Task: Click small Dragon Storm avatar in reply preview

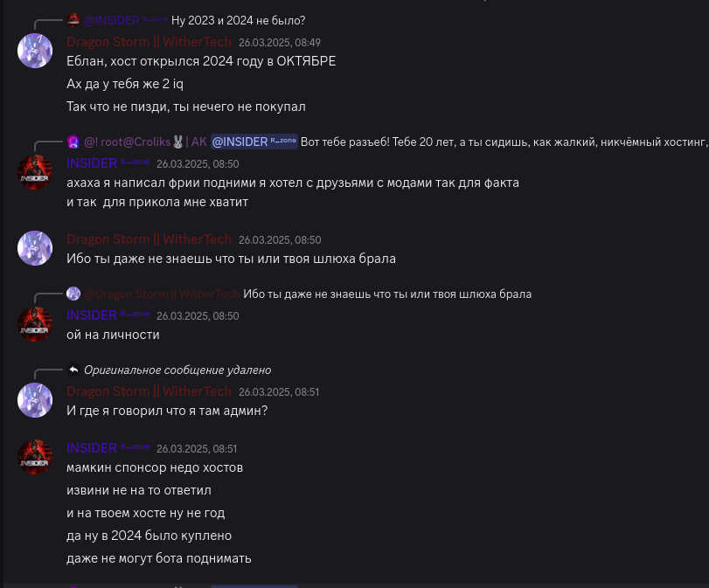Action: click(73, 294)
